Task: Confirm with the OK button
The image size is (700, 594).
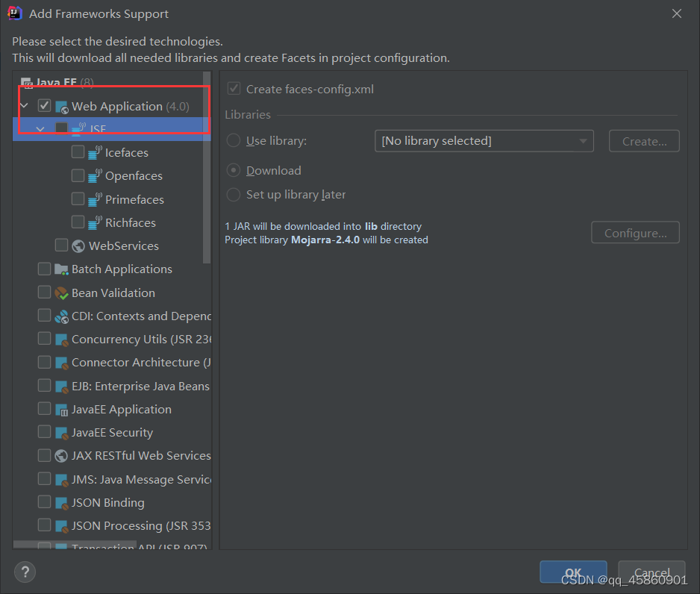Action: click(573, 572)
